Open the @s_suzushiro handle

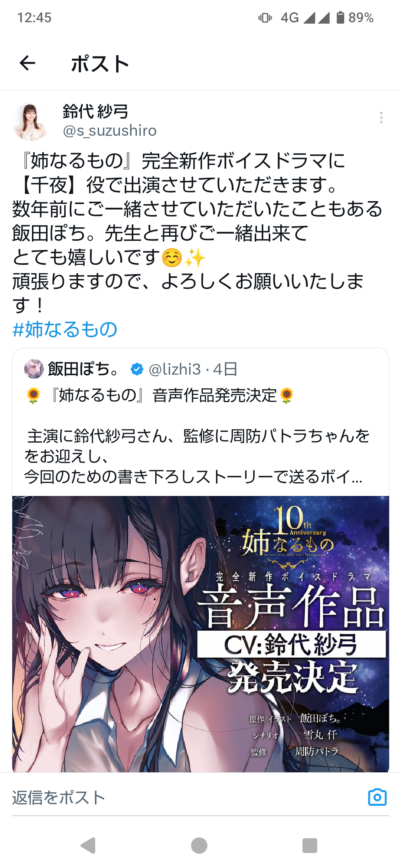110,131
